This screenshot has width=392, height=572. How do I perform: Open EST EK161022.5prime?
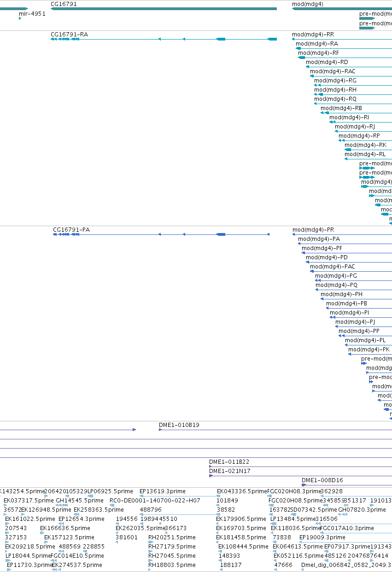pyautogui.click(x=30, y=519)
